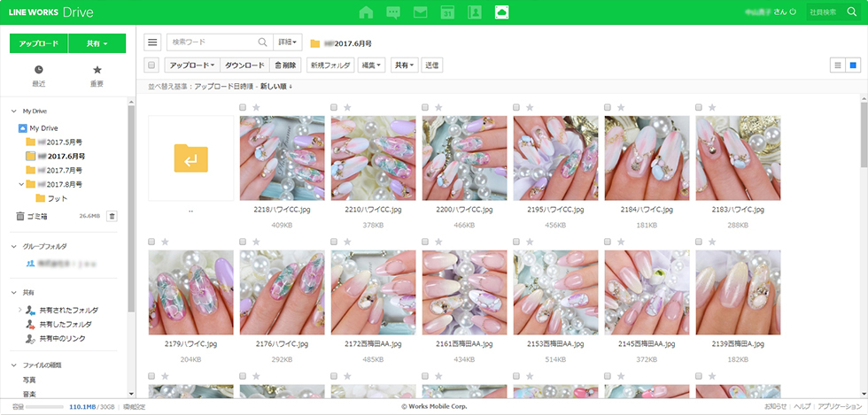Open the Contacts address book icon
The image size is (868, 415).
475,12
